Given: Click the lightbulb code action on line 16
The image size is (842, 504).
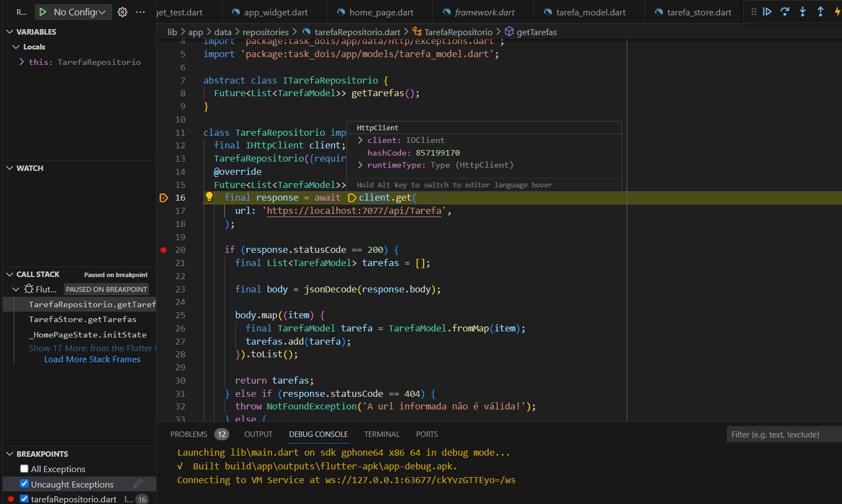Looking at the screenshot, I should tap(209, 197).
